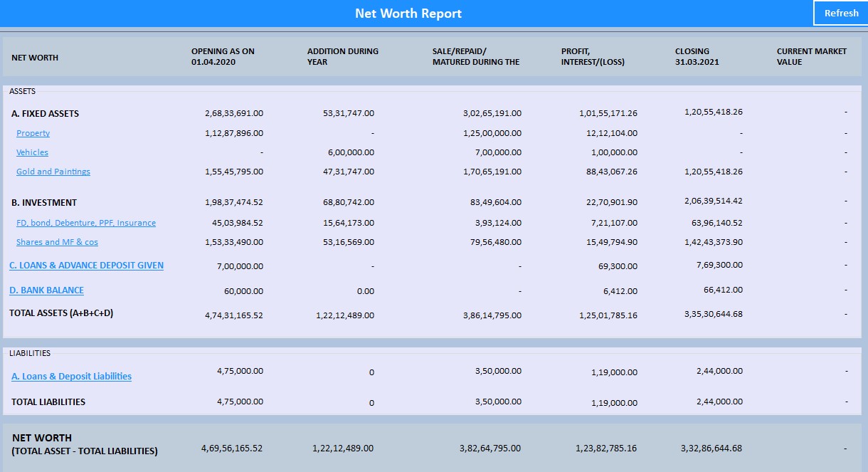Image resolution: width=868 pixels, height=472 pixels.
Task: Click the Sale/Repaid/Matured column header
Action: point(475,56)
